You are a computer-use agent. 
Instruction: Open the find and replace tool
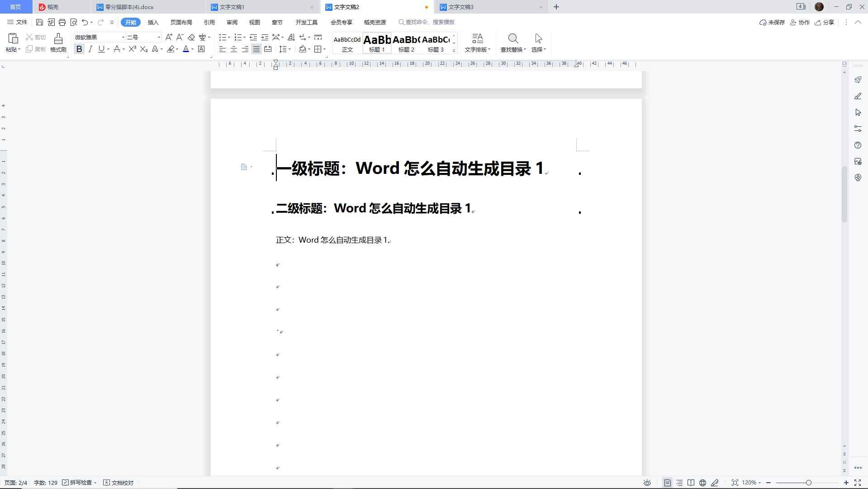click(512, 43)
